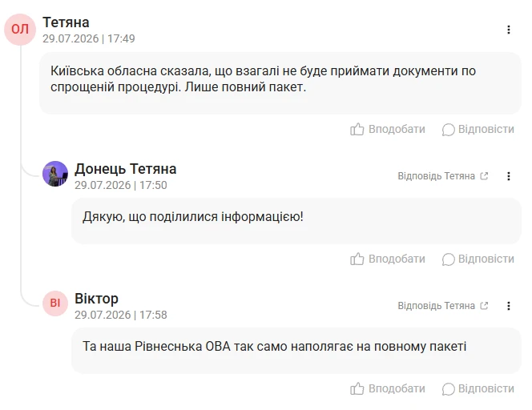
Task: Click the Донець Тетяна profile photo avatar
Action: tap(55, 174)
